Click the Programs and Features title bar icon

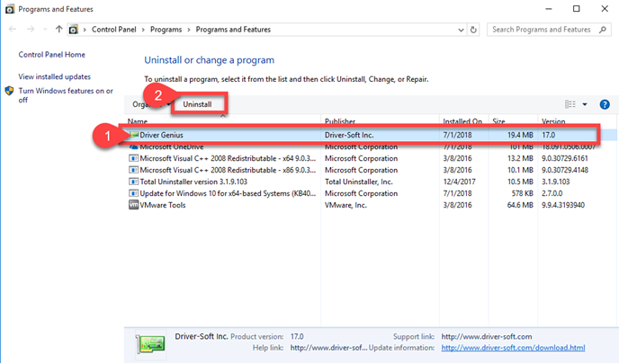(x=10, y=9)
